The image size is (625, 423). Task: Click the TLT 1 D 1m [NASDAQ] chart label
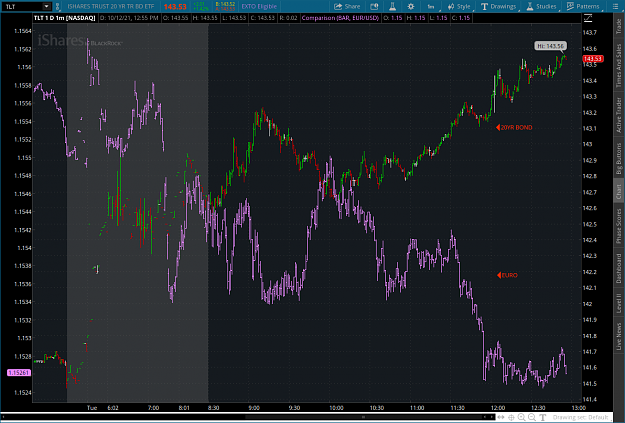point(65,18)
